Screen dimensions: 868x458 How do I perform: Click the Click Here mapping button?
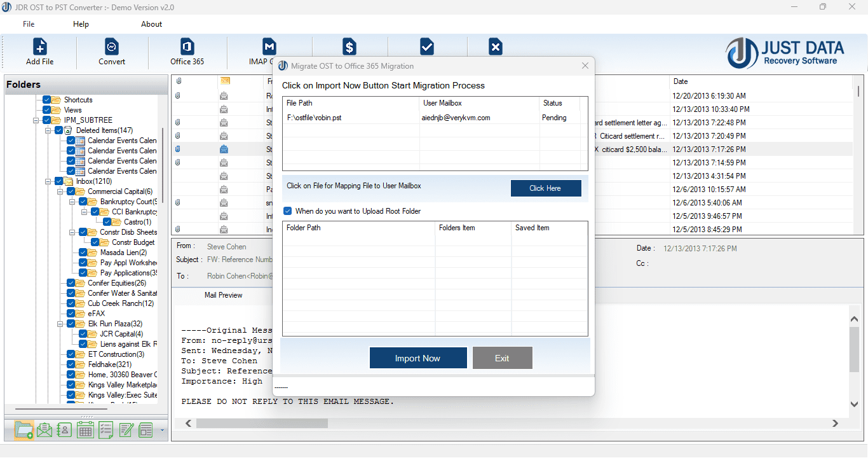(x=545, y=188)
